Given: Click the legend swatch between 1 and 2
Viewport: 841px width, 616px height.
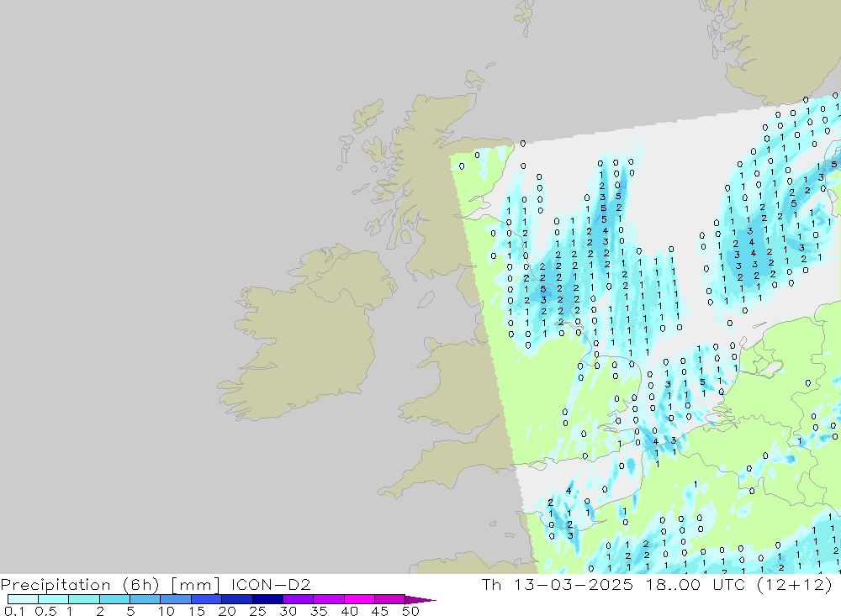Looking at the screenshot, I should [x=84, y=599].
